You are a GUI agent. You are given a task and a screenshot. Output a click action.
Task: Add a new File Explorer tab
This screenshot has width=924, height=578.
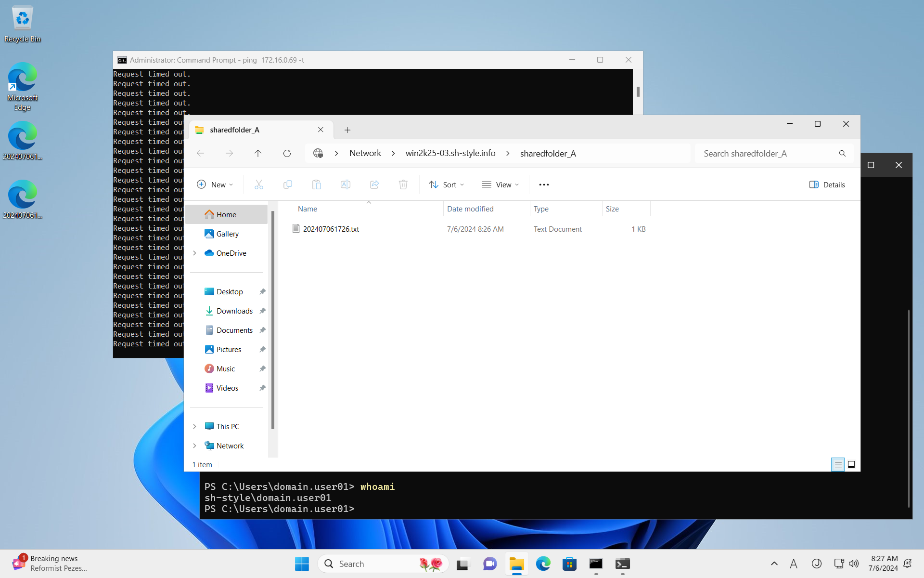pos(347,130)
